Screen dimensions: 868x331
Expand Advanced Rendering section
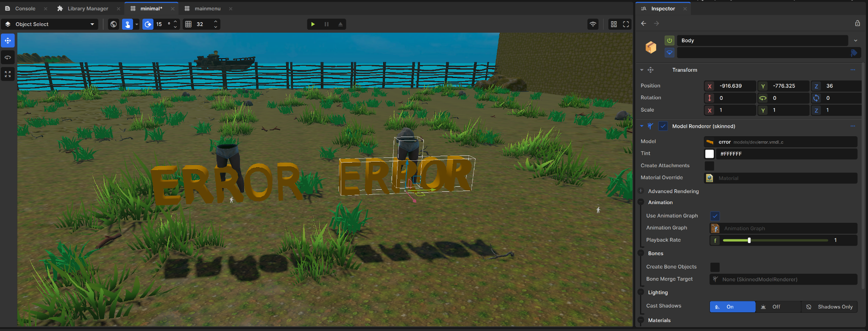point(673,191)
